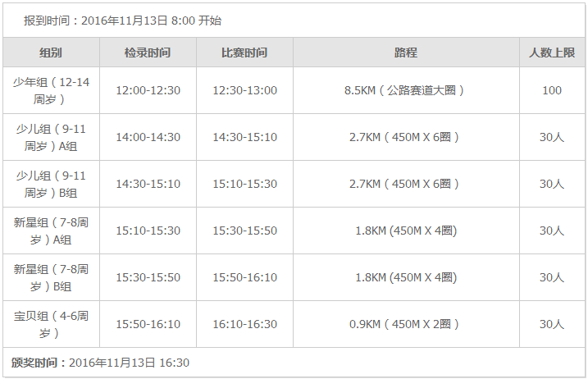The width and height of the screenshot is (588, 379).
Task: Select the 人数上限 column header
Action: [x=552, y=53]
